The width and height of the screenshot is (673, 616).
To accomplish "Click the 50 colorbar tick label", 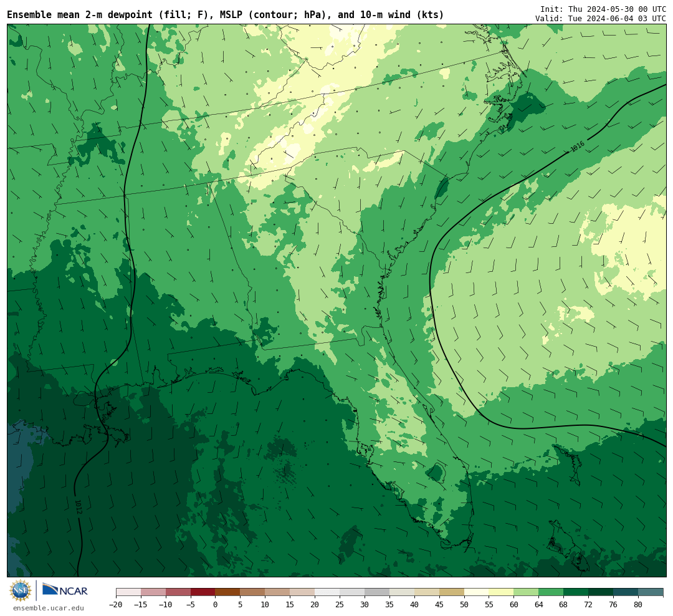I will pos(464,604).
